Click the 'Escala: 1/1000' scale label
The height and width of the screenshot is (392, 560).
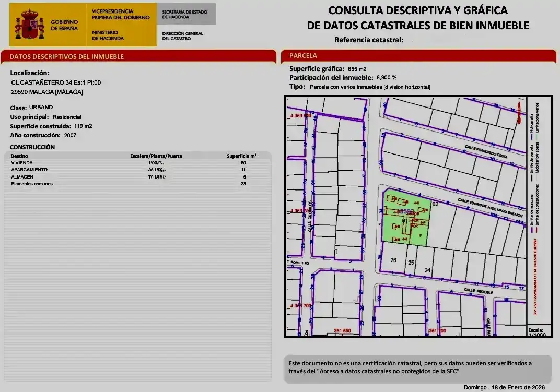click(537, 332)
